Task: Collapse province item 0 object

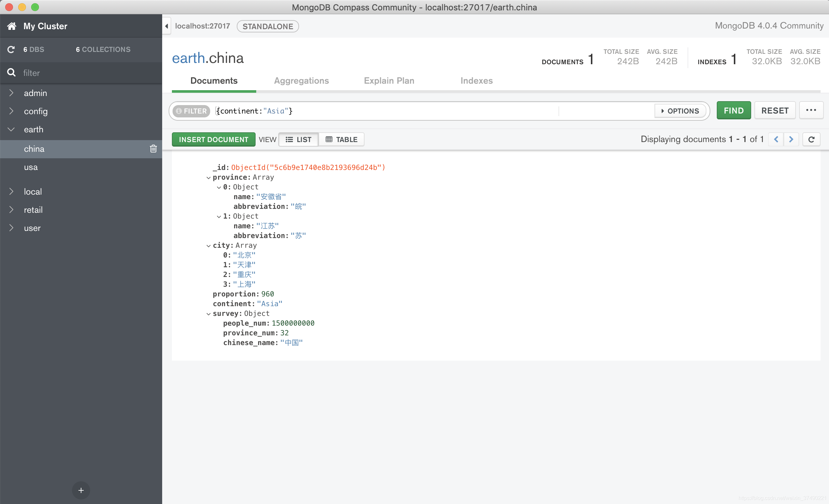Action: click(x=219, y=187)
